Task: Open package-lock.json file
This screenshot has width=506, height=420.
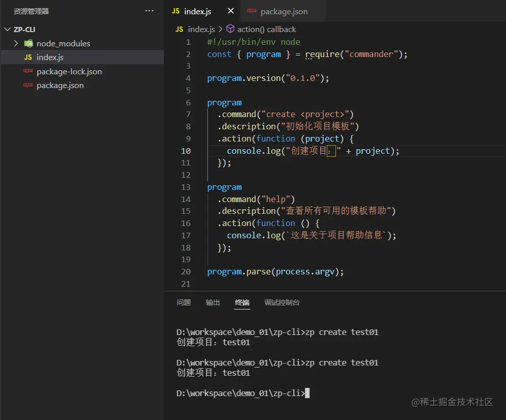Action: tap(69, 71)
